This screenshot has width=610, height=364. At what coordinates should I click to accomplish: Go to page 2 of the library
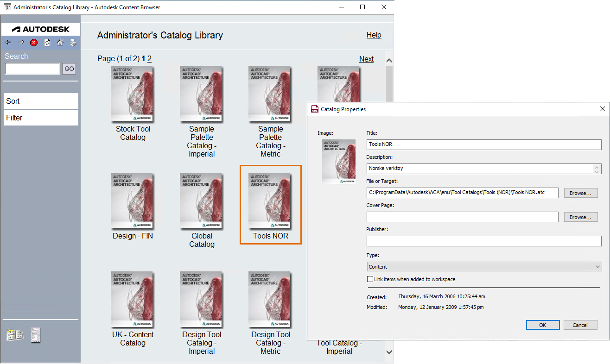pyautogui.click(x=149, y=58)
